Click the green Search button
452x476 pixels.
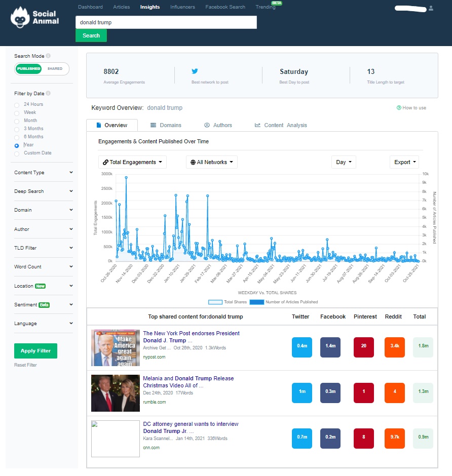coord(91,35)
